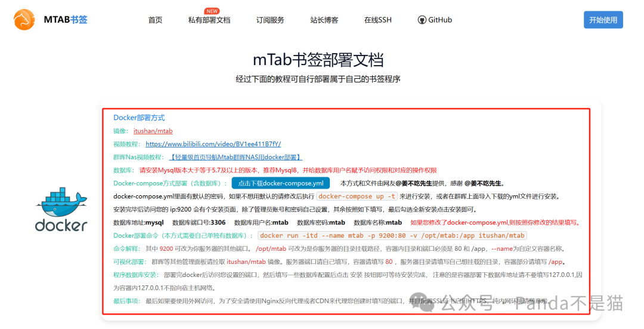Click the 视频教程 label
644x329 pixels.
128,144
